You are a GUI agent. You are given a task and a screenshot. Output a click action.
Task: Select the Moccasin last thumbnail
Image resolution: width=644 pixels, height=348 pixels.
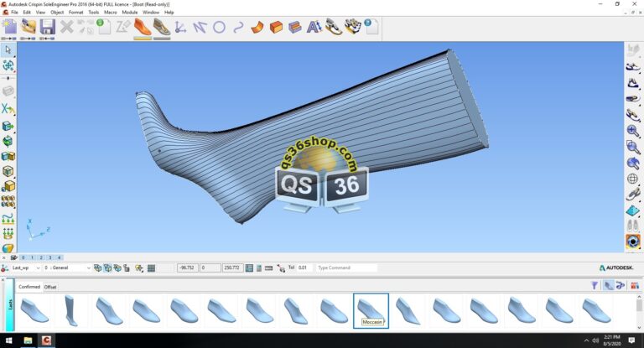371,310
